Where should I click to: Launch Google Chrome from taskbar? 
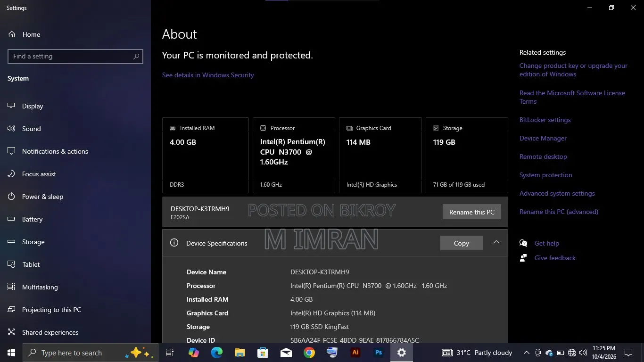[x=309, y=353]
